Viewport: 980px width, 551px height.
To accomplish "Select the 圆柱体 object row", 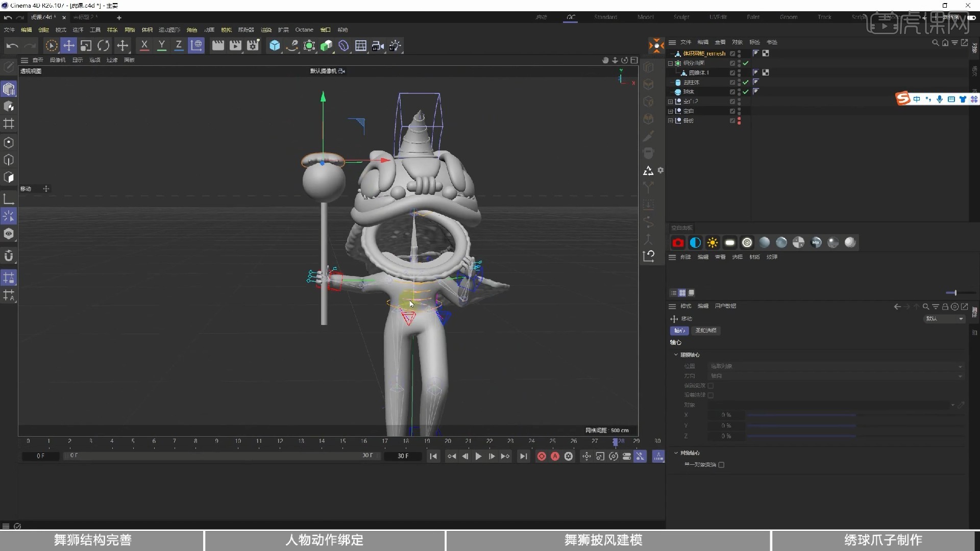I will pyautogui.click(x=691, y=82).
